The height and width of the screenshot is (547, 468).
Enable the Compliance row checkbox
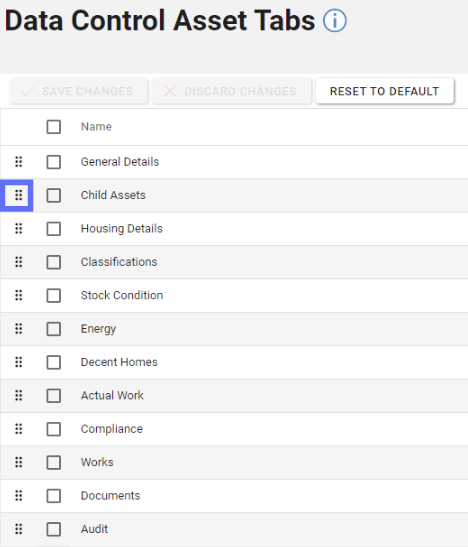54,429
